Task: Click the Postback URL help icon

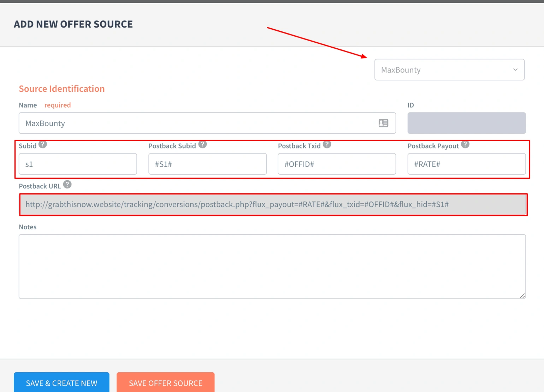Action: pos(67,185)
